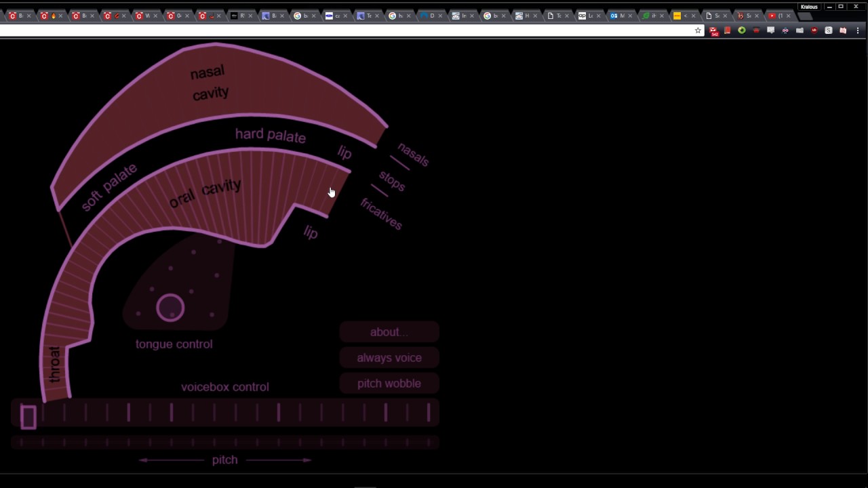Click the hard palate label
The height and width of the screenshot is (488, 868).
(271, 135)
